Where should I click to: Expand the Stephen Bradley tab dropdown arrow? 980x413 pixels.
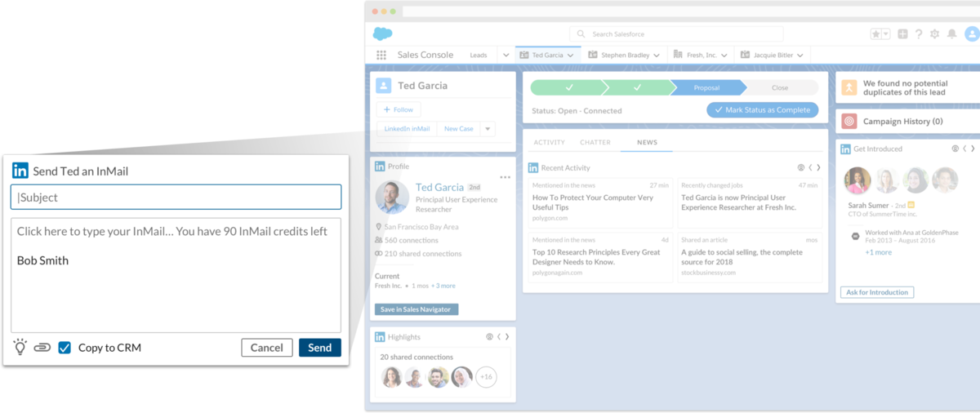[657, 56]
